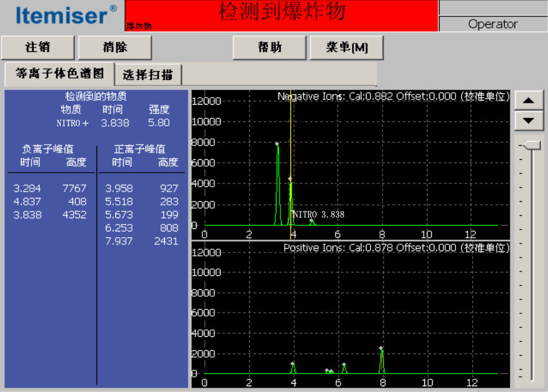This screenshot has width=548, height=392.
Task: Click the positive ion peak near 8
Action: click(382, 360)
